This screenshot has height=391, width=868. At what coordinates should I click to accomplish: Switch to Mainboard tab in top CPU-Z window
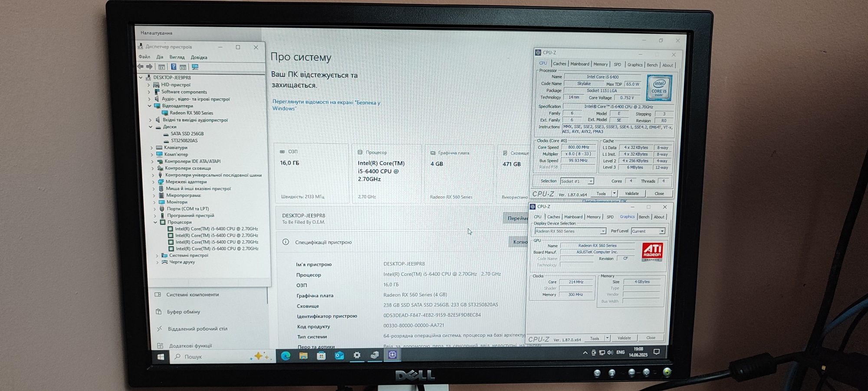pyautogui.click(x=580, y=64)
